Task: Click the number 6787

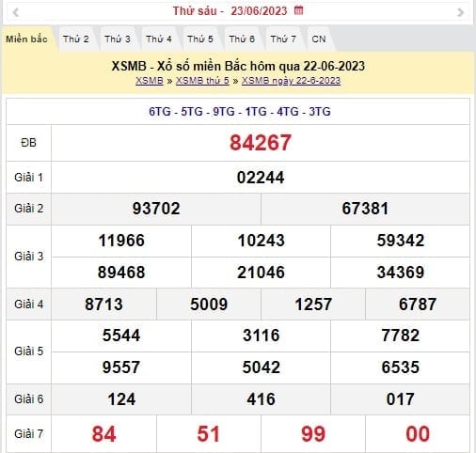Action: point(418,305)
